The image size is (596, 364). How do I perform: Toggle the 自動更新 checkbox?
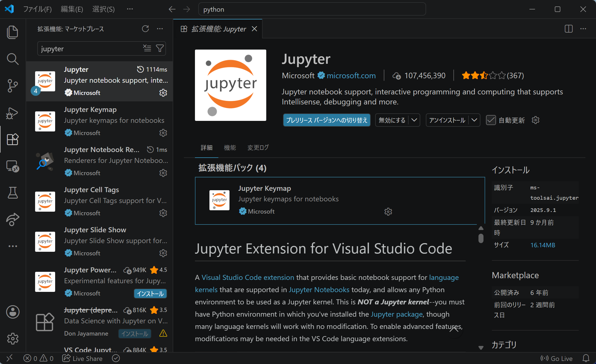click(491, 120)
